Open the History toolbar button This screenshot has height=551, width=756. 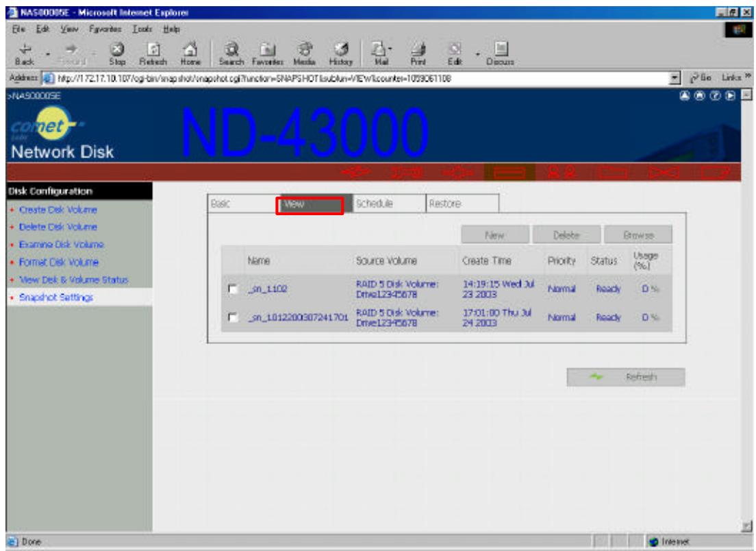341,54
